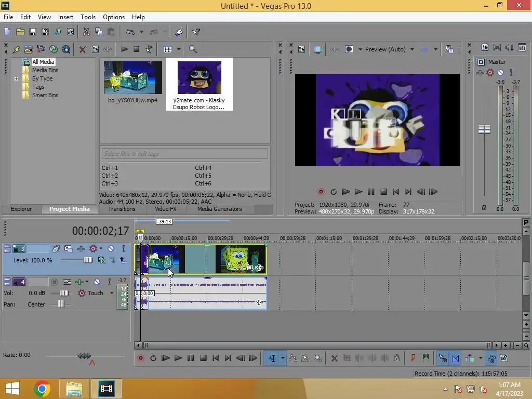Open event pan/crop on SpongeBob clip

pos(250,268)
